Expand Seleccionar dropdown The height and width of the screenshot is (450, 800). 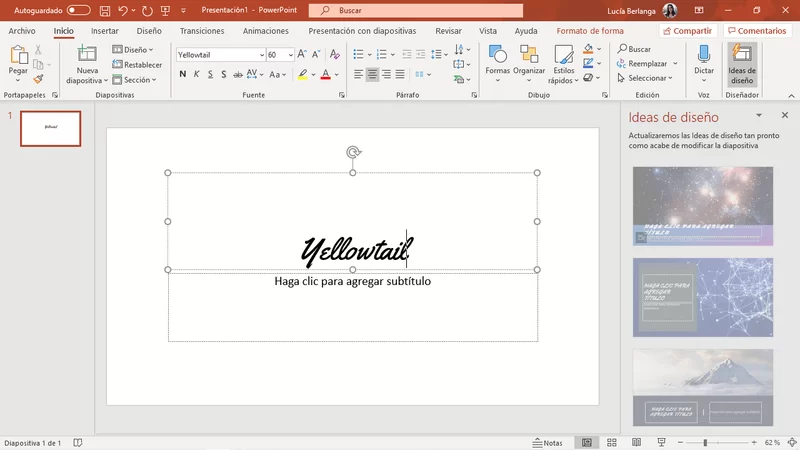point(645,78)
